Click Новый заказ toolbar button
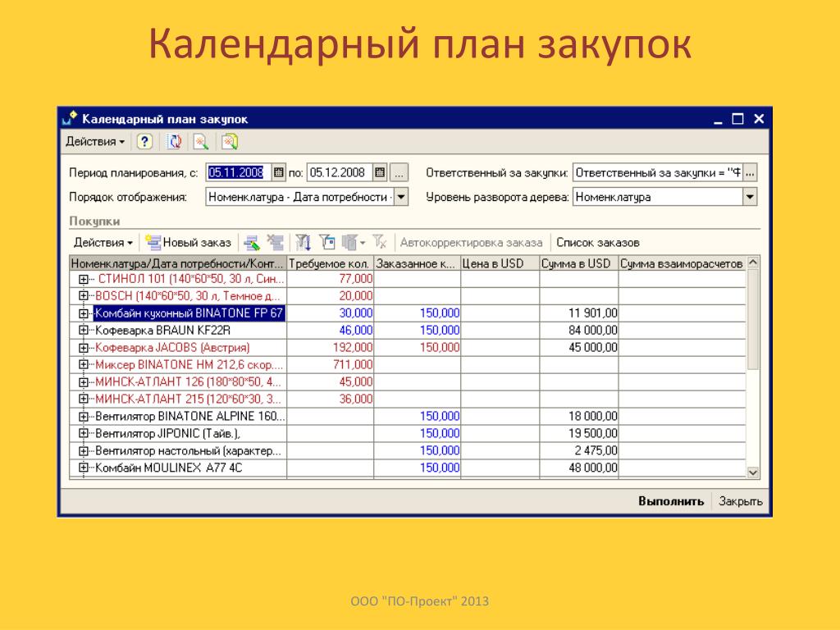Screen dimensions: 840x630 pyautogui.click(x=188, y=243)
